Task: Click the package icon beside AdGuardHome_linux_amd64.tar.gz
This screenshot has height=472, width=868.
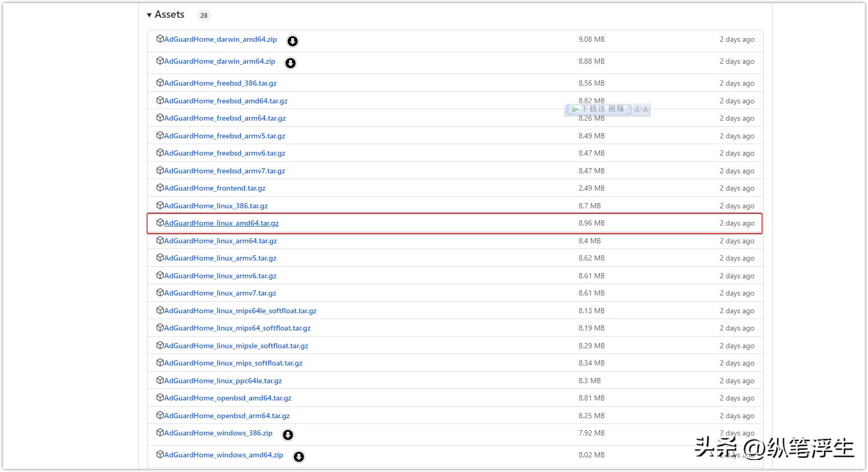Action: (160, 222)
